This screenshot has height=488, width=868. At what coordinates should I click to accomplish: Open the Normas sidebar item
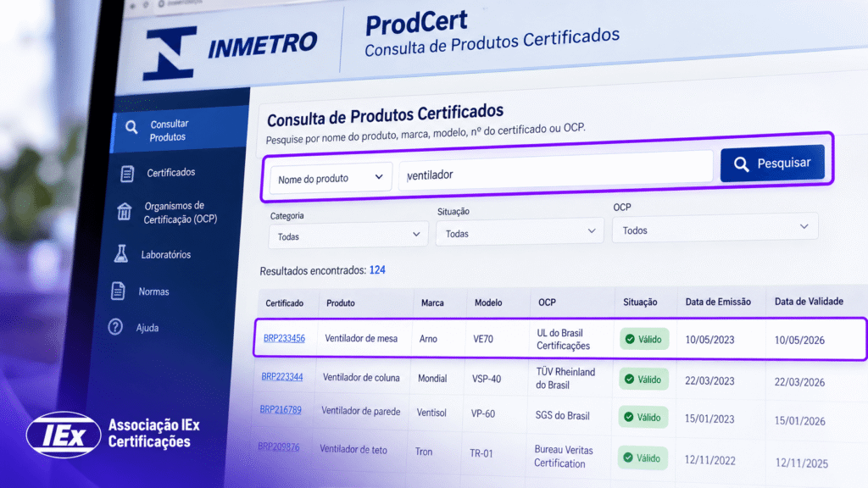point(153,291)
